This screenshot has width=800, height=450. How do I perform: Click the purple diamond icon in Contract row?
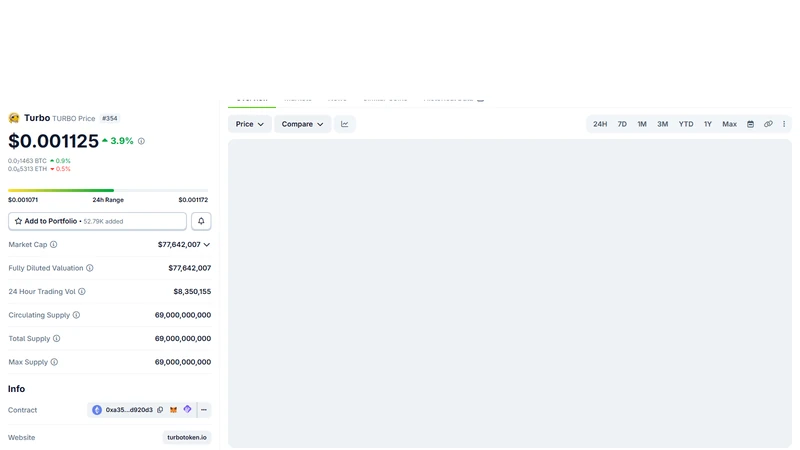pos(187,409)
